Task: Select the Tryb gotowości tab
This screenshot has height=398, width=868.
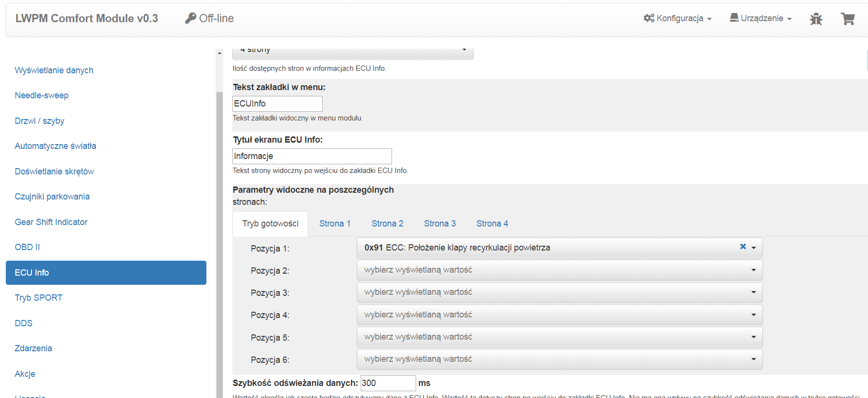Action: click(x=270, y=224)
